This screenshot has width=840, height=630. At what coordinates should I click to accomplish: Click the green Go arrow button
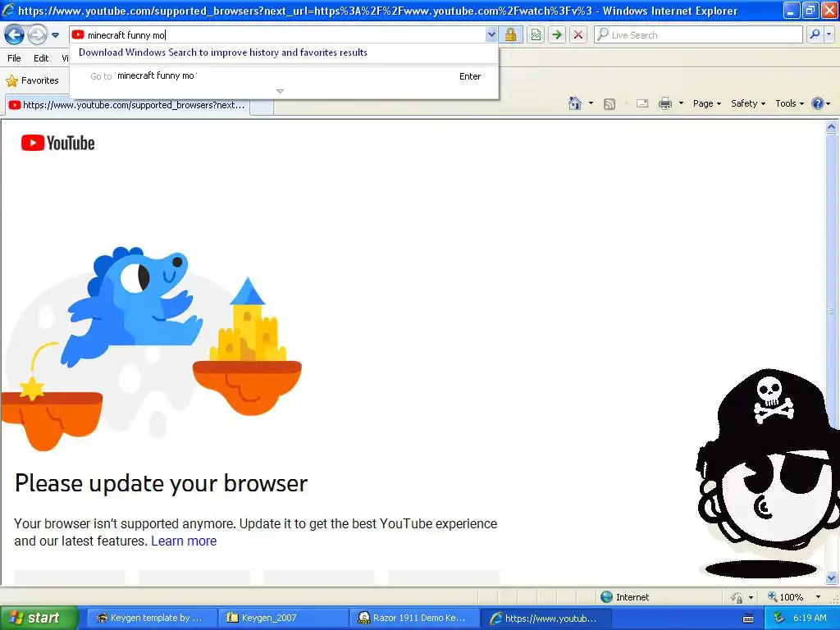tap(557, 34)
